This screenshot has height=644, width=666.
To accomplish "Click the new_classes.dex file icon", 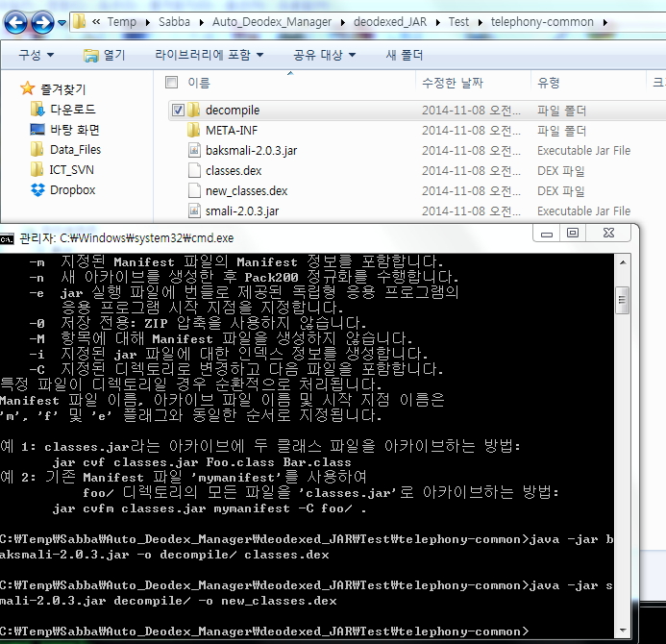I will point(194,190).
